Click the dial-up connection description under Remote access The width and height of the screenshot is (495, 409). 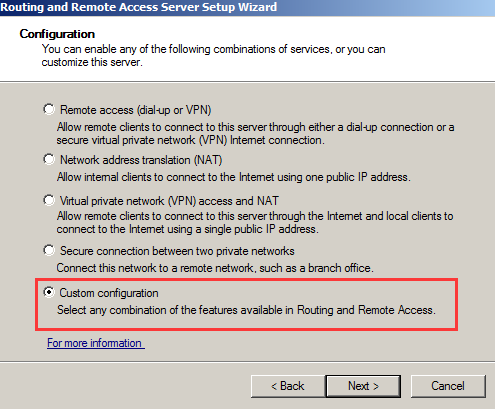(x=255, y=134)
